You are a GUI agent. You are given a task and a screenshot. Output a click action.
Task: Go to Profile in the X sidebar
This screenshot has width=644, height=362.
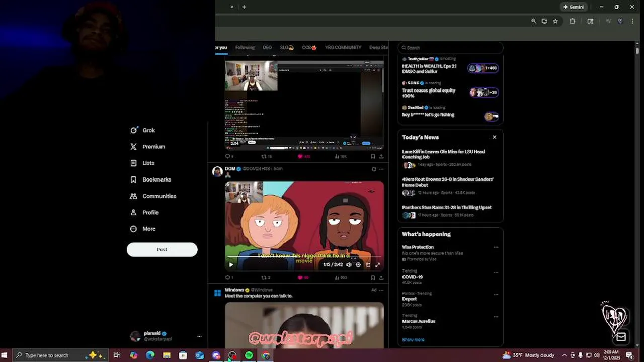[x=144, y=212]
